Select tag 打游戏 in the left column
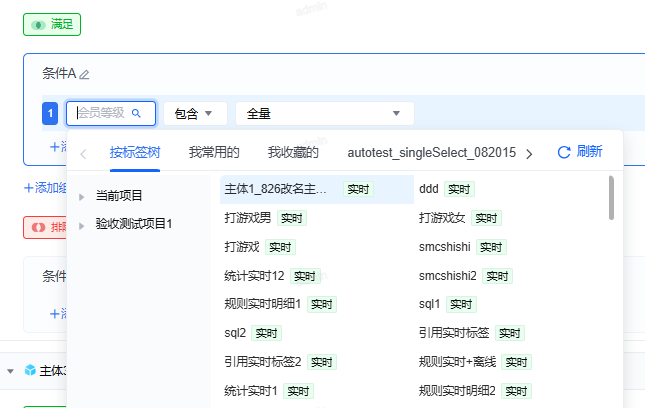Screen dimensions: 645x408 click(x=242, y=247)
